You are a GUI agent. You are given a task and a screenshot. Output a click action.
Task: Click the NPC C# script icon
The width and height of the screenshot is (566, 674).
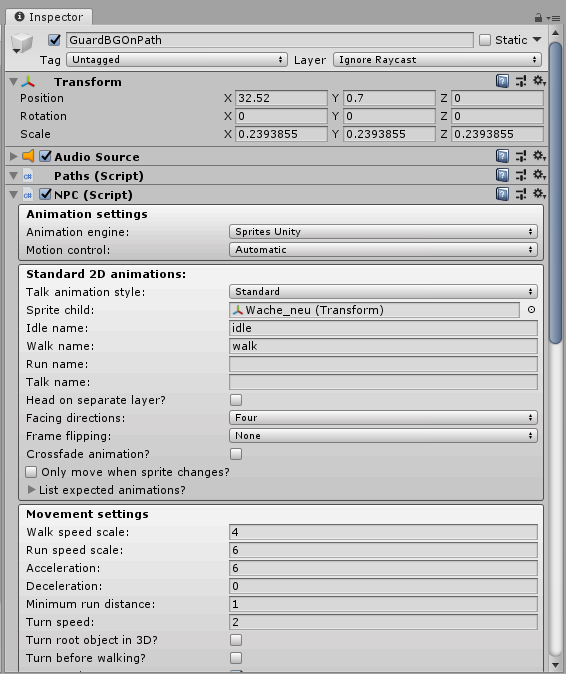click(x=28, y=195)
